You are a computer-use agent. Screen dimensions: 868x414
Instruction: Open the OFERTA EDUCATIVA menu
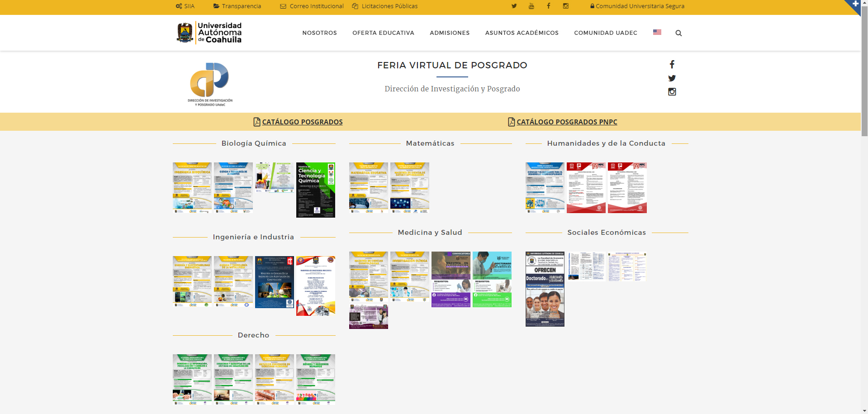383,33
